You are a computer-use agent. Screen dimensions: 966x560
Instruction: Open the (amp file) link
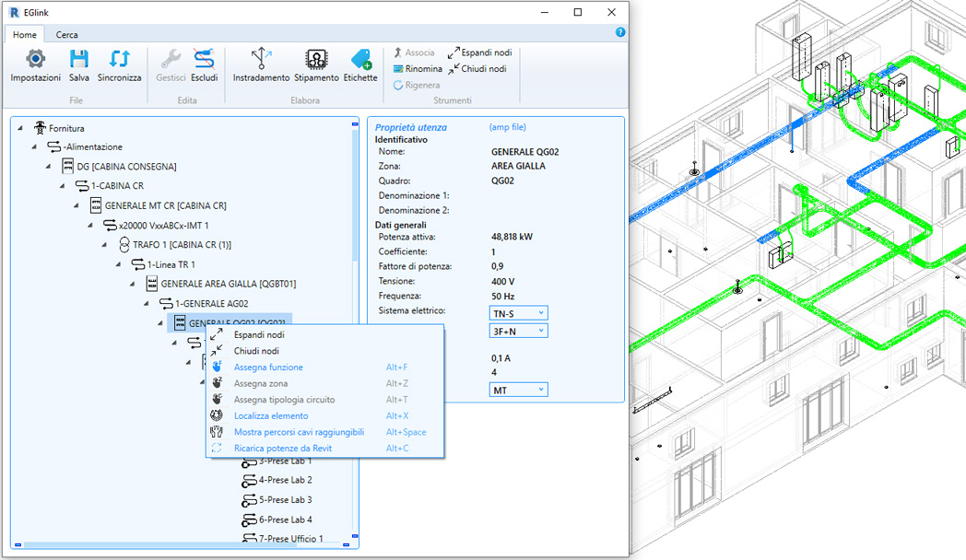click(508, 127)
